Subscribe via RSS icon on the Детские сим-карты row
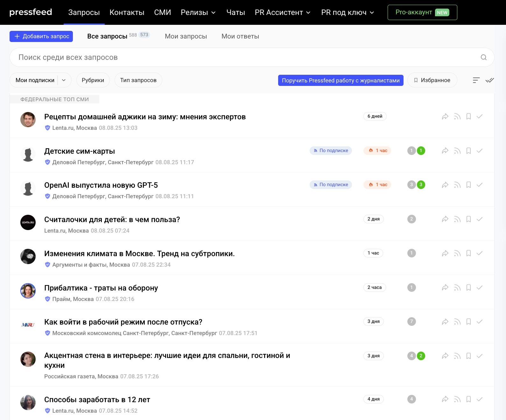 click(457, 151)
